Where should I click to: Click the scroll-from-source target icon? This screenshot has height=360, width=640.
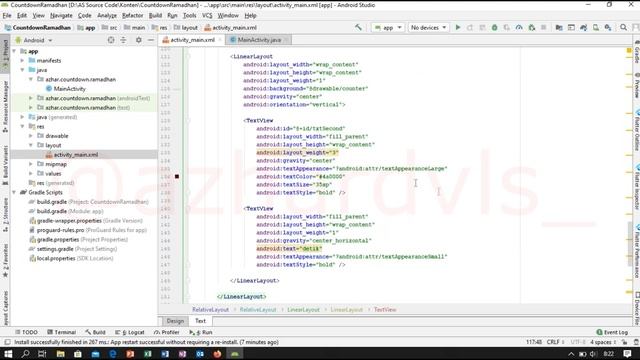[x=111, y=40]
